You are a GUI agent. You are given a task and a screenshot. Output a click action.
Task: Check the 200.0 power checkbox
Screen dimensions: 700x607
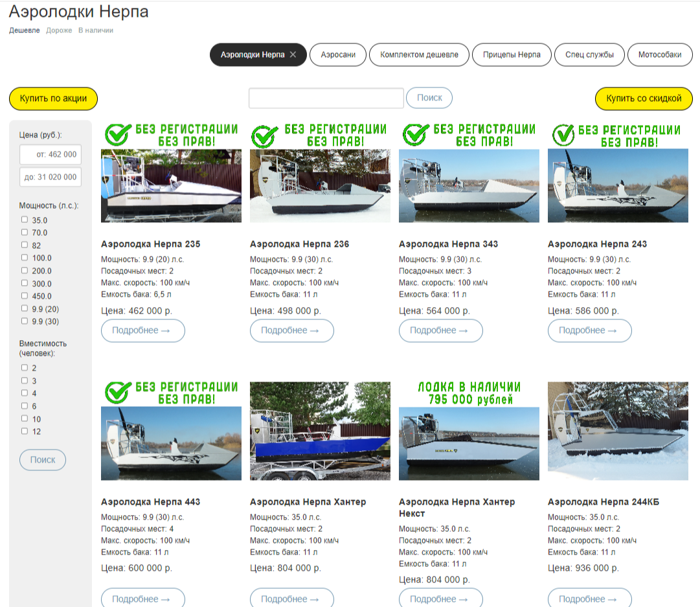click(x=25, y=270)
